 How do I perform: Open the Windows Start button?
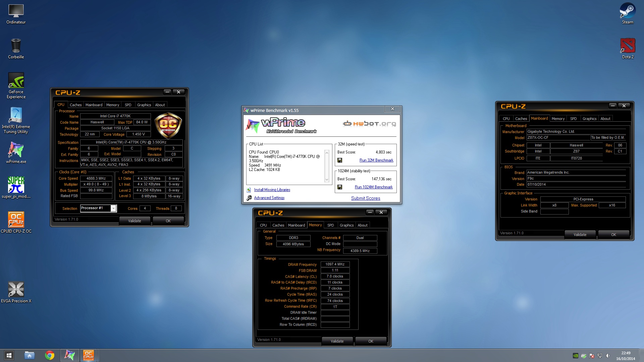(9, 355)
